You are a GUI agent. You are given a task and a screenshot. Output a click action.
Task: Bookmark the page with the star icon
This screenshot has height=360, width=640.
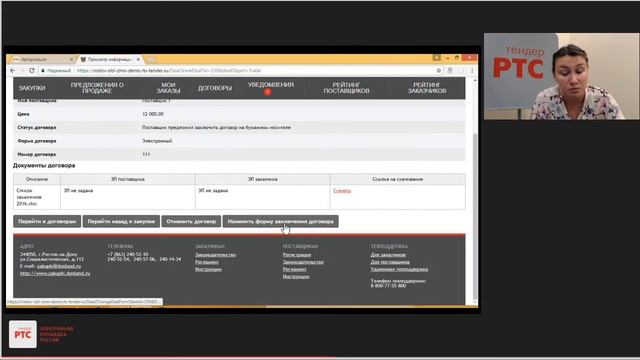(x=439, y=71)
